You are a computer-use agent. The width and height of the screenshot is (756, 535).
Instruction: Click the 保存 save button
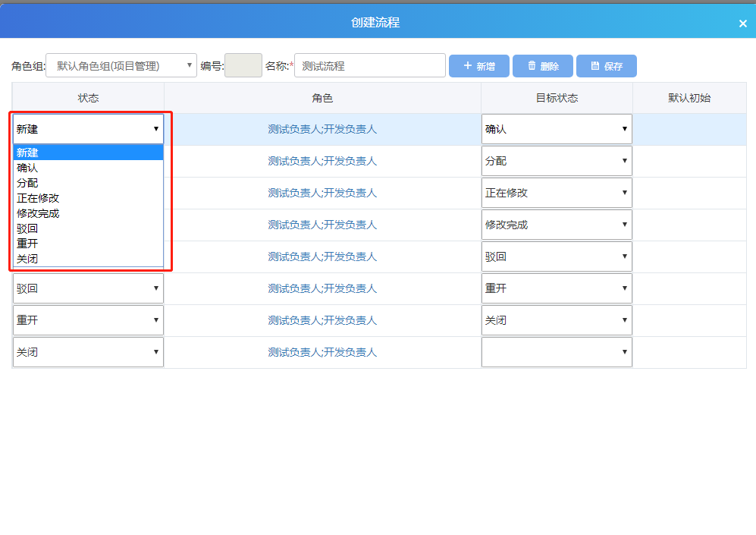pos(606,66)
